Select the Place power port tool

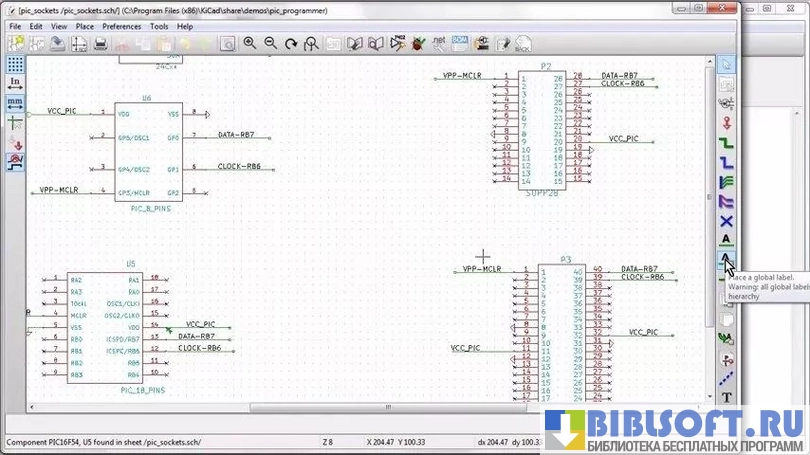727,123
